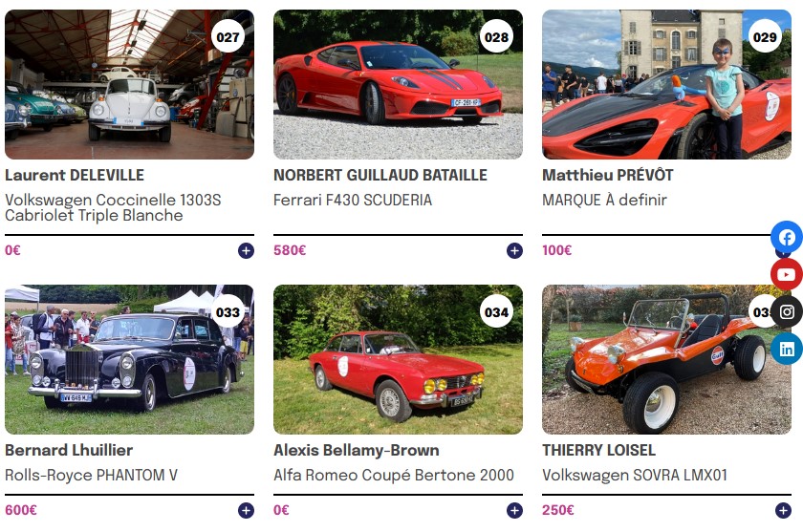Open the LinkedIn social icon
This screenshot has width=803, height=532.
point(787,349)
